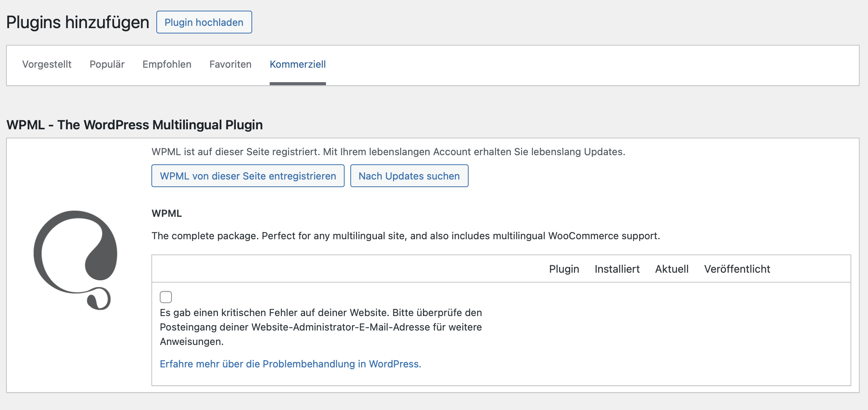Open the Problembehandlung in WordPress link

click(x=290, y=364)
